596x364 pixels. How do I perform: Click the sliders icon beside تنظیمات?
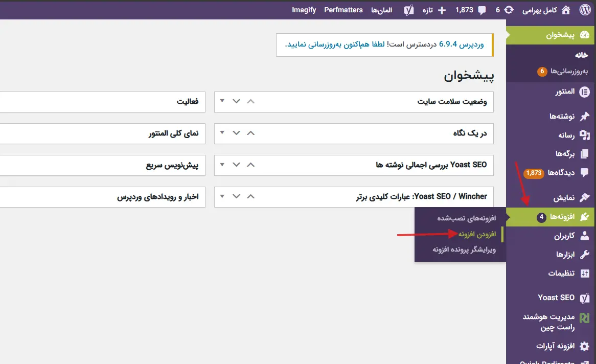585,274
